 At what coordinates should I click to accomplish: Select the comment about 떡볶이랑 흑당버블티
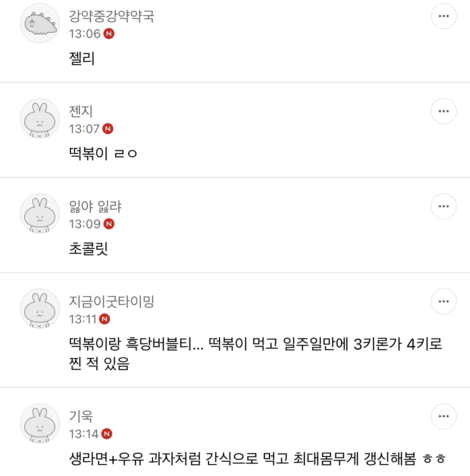(x=255, y=353)
